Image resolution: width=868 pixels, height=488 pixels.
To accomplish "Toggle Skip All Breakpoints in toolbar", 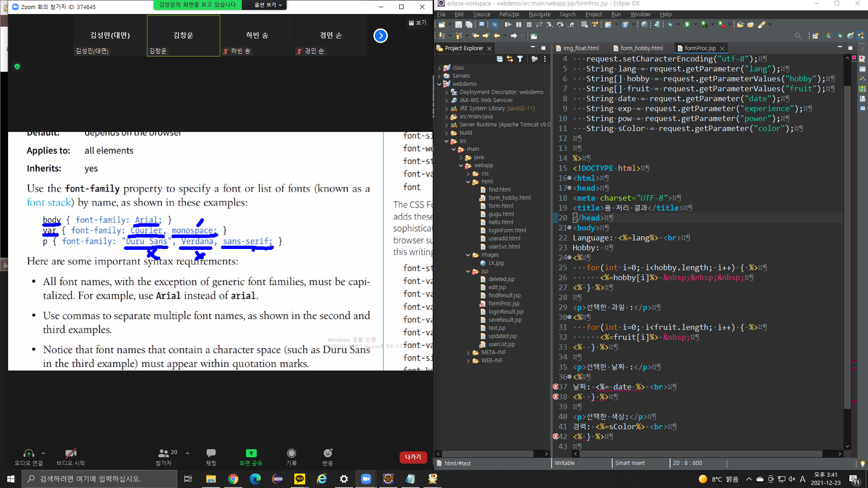I will tap(495, 24).
